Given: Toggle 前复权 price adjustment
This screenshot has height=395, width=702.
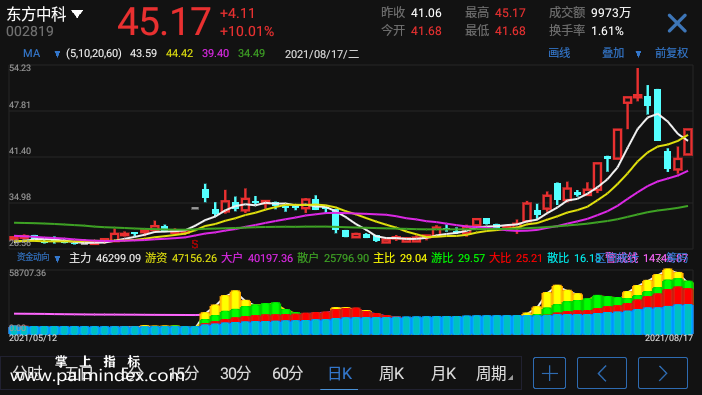Looking at the screenshot, I should click(x=671, y=53).
